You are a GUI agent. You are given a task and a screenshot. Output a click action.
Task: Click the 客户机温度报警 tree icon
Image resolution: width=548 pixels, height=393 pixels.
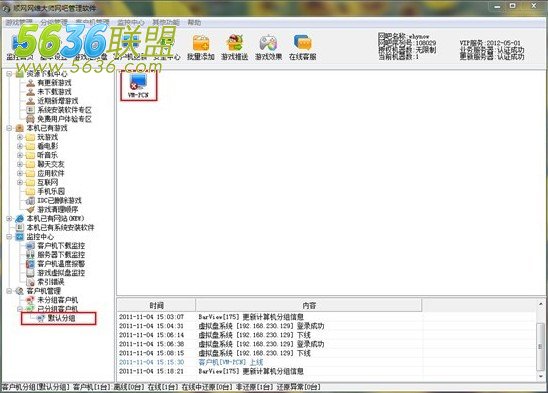coord(31,264)
